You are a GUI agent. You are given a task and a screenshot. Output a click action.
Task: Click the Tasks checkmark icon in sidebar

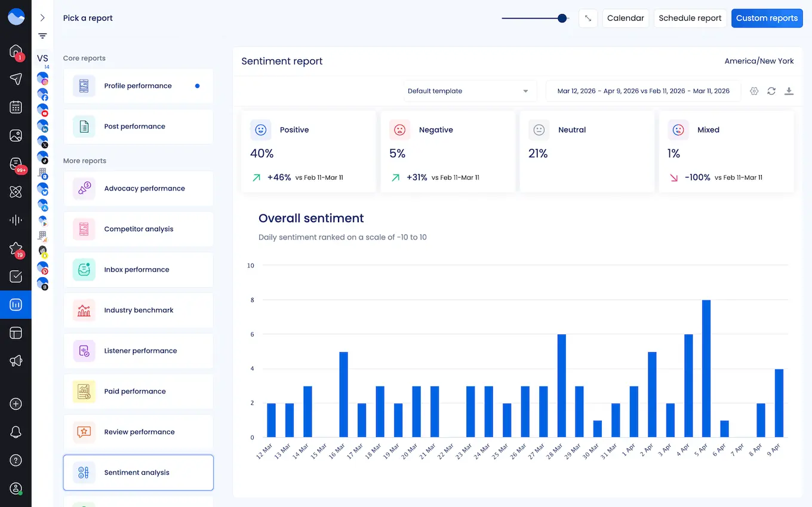16,276
